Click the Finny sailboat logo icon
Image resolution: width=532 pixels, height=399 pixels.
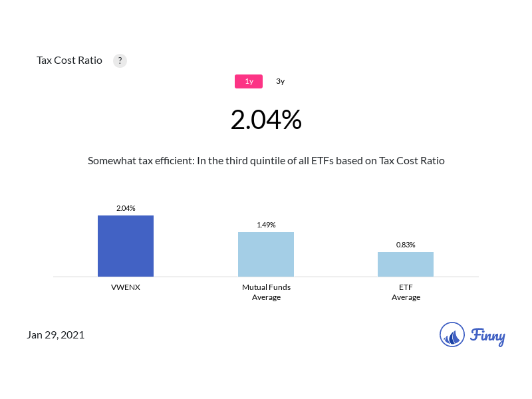point(452,334)
